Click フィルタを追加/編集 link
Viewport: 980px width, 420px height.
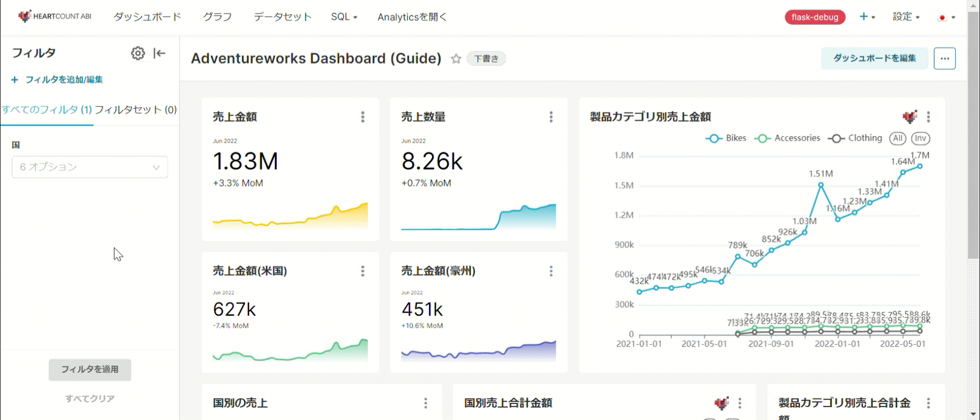(x=64, y=80)
